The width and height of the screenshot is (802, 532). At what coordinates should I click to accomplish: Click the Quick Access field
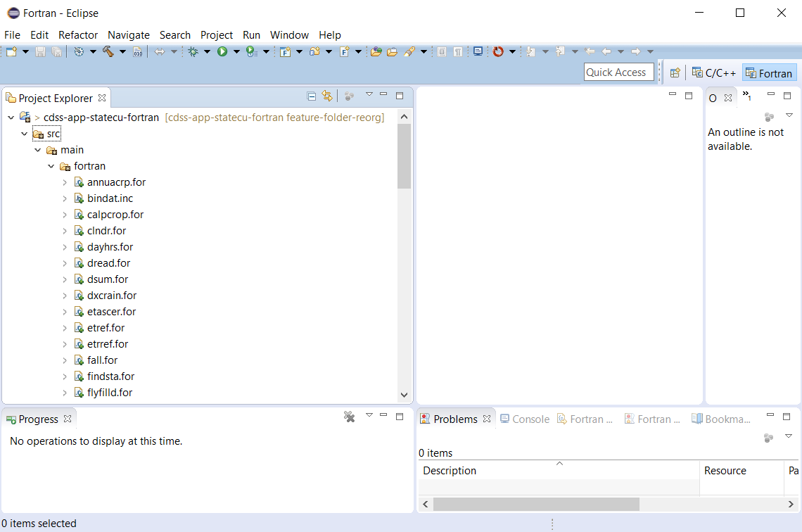coord(618,72)
